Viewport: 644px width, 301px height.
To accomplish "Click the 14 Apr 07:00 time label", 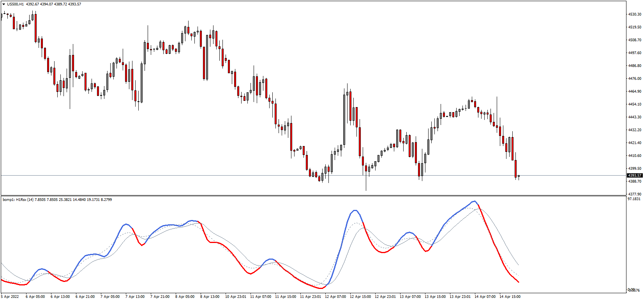I will coord(485,297).
